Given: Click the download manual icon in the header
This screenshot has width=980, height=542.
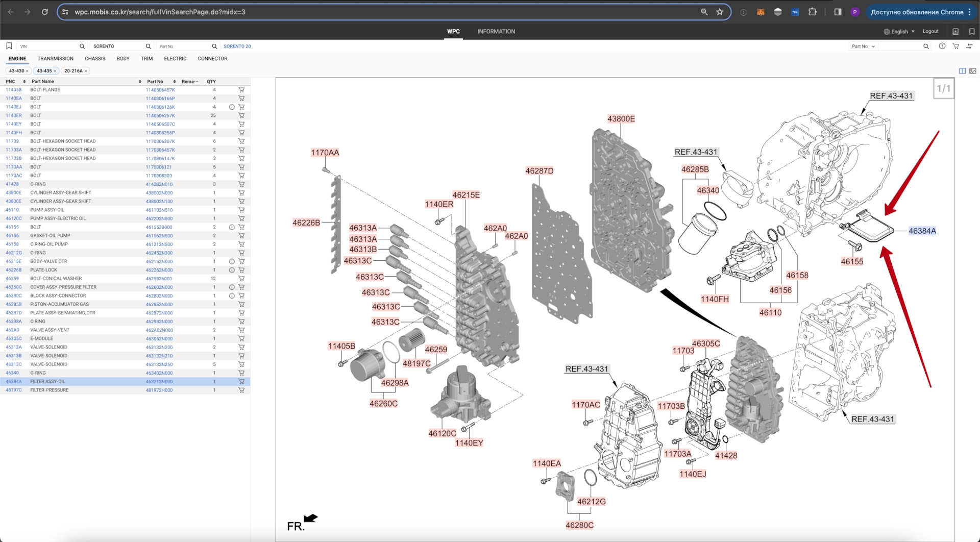Looking at the screenshot, I should 955,32.
